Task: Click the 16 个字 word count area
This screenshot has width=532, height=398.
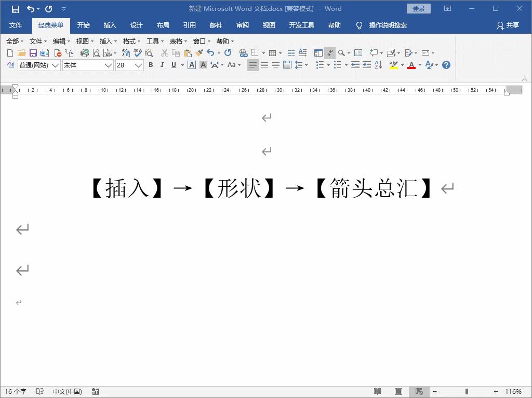Action: tap(16, 391)
